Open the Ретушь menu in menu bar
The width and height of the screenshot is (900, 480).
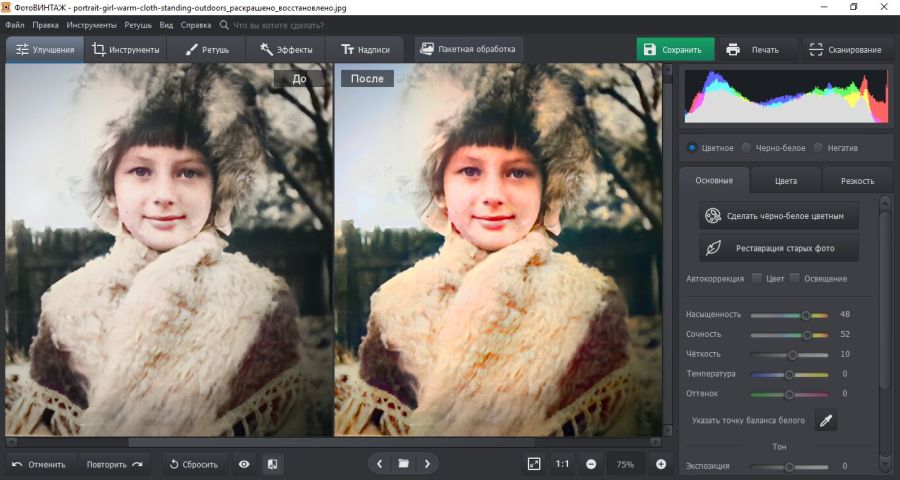pyautogui.click(x=138, y=24)
